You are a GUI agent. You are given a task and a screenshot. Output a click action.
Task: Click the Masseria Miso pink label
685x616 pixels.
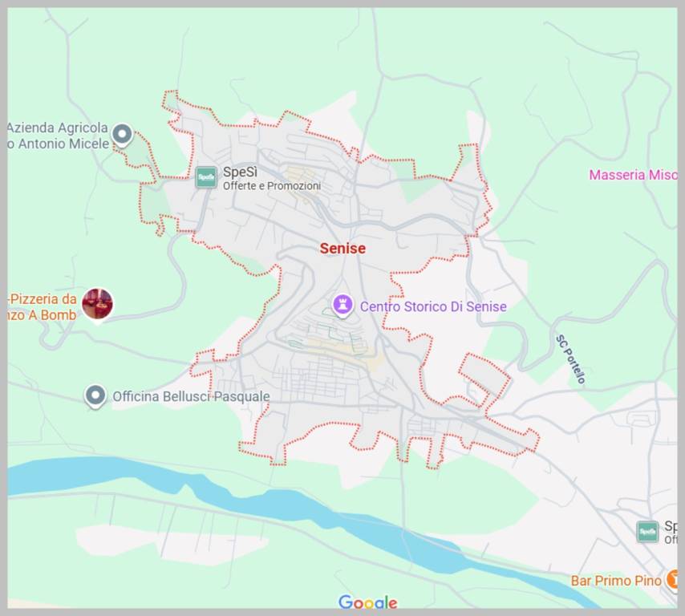pyautogui.click(x=633, y=175)
